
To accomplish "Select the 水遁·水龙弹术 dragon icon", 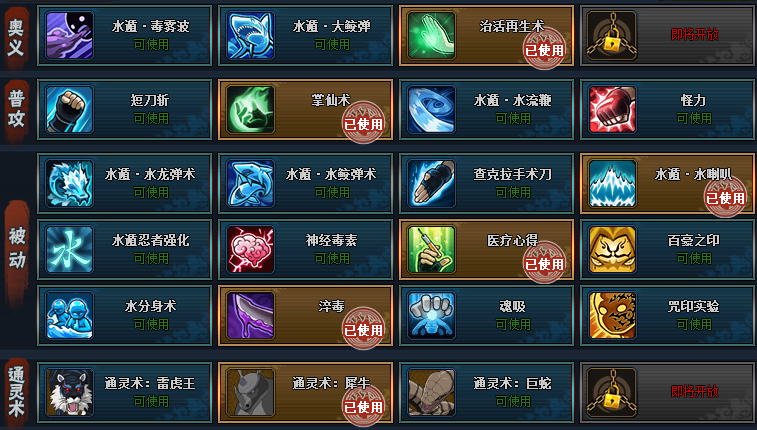I will coord(70,183).
